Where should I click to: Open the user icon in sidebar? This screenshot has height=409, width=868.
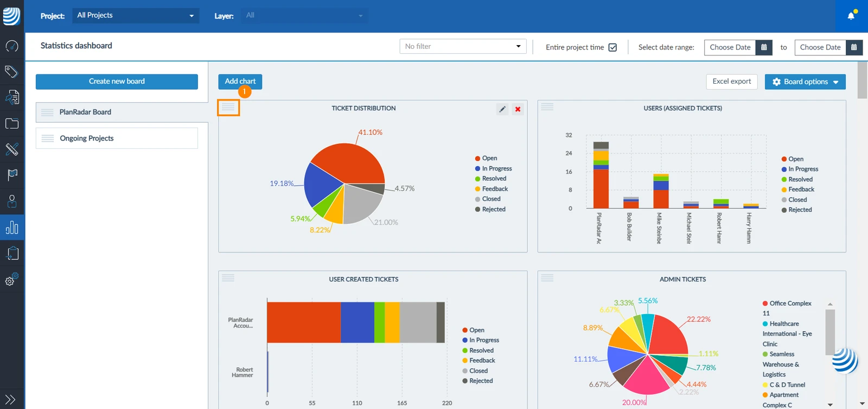[x=12, y=202]
